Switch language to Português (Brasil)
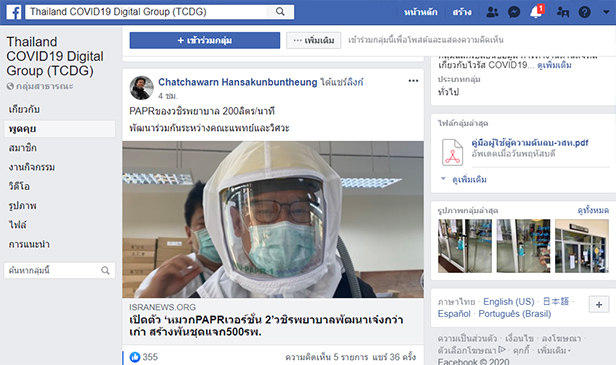This screenshot has width=616, height=365. [515, 314]
